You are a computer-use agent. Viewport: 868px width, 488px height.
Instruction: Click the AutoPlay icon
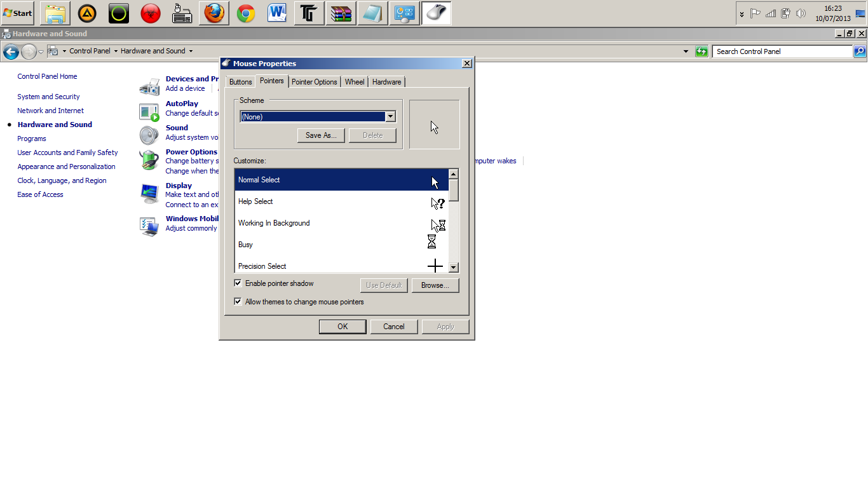point(149,112)
